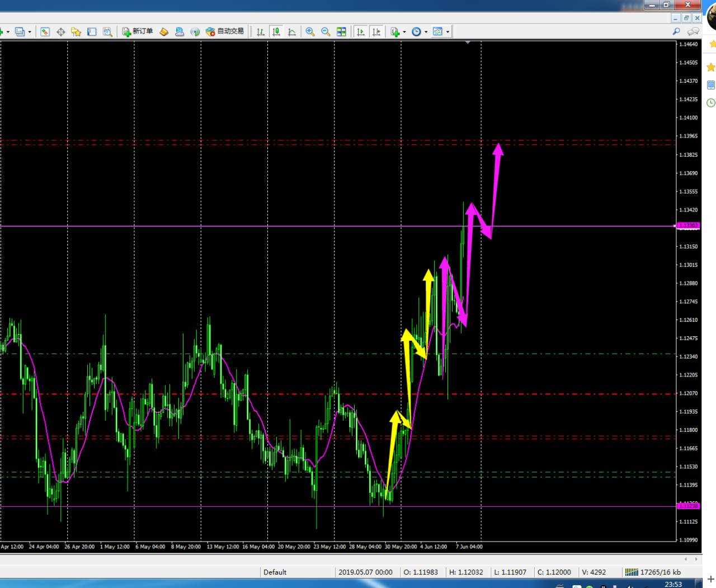Click the yellow star icon in right sidebar
The width and height of the screenshot is (716, 588).
[x=711, y=68]
